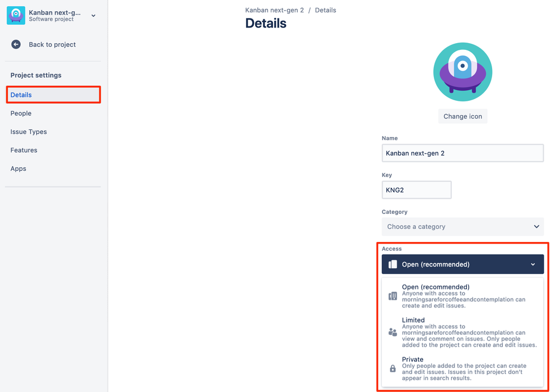Screen dimensions: 560x392
Task: Click inside the Key field showing KNG2
Action: (416, 190)
